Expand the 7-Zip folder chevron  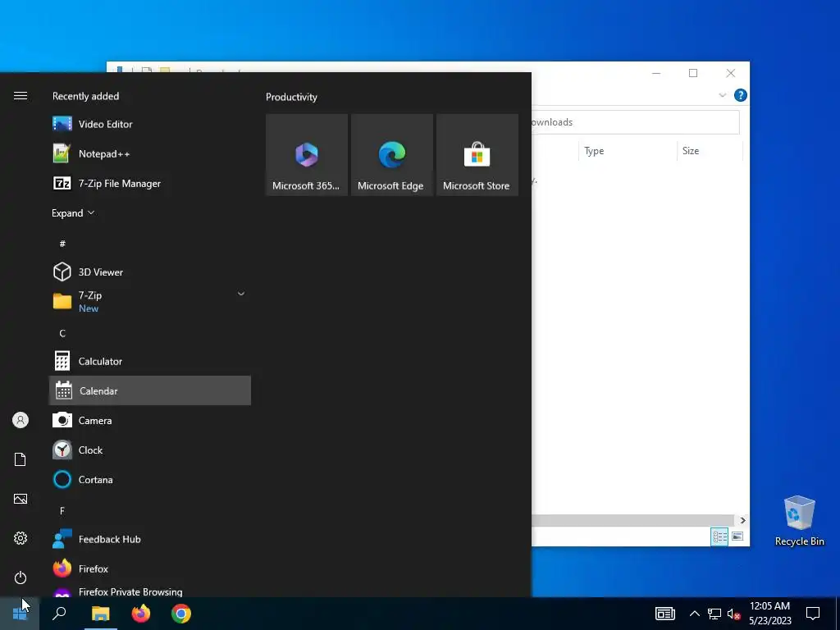pyautogui.click(x=241, y=294)
